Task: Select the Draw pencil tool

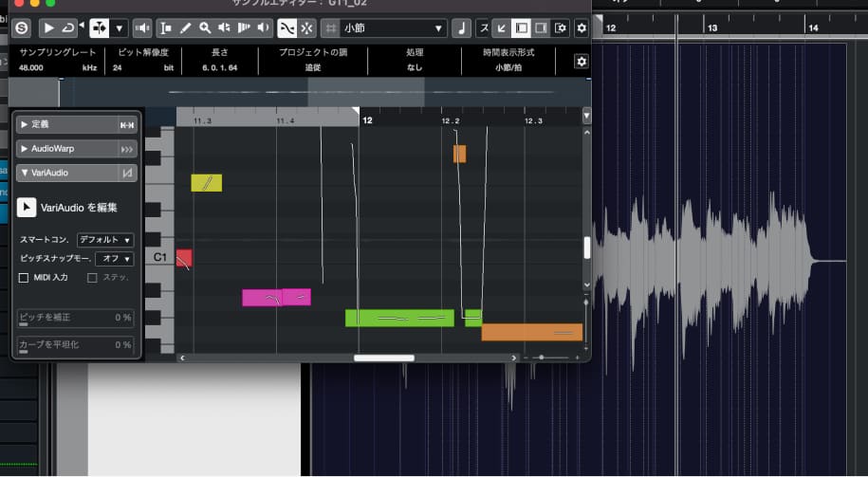Action: point(185,28)
